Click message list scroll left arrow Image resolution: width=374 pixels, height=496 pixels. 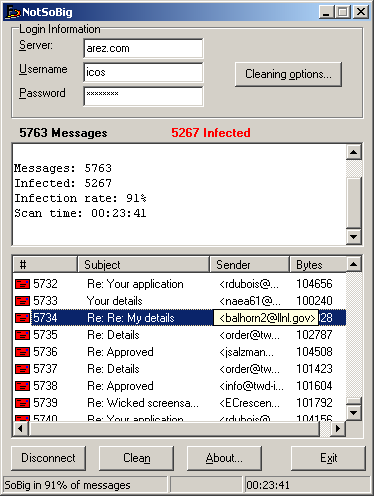coord(21,429)
